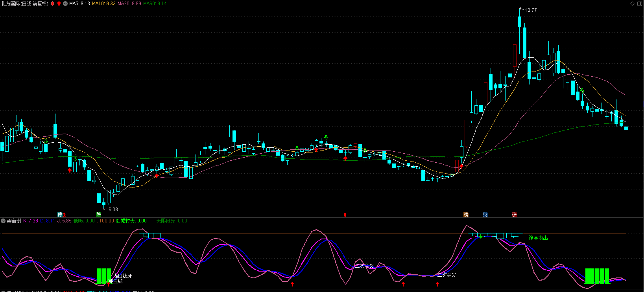Open the chart dropdown beside the red up arrow
Viewport: 644px width, 292px height.
click(65, 4)
